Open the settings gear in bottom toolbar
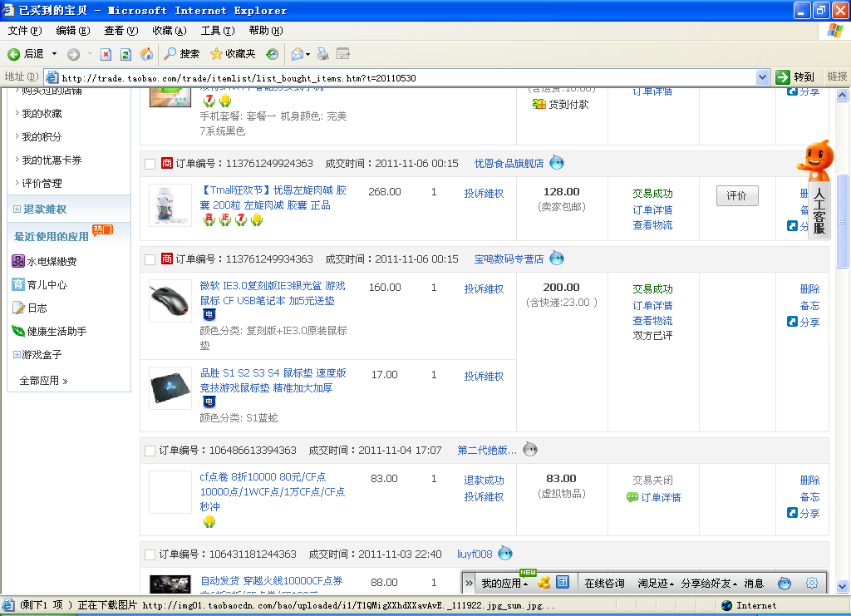851x616 pixels. tap(812, 583)
